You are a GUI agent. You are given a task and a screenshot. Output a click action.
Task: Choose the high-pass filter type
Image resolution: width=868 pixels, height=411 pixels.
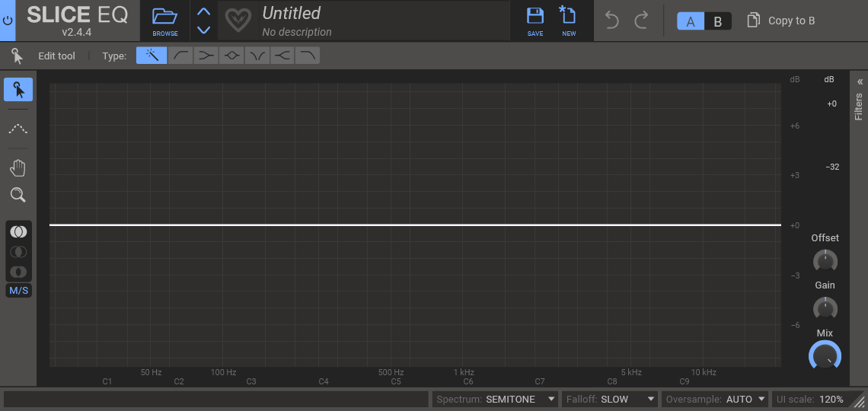click(180, 56)
